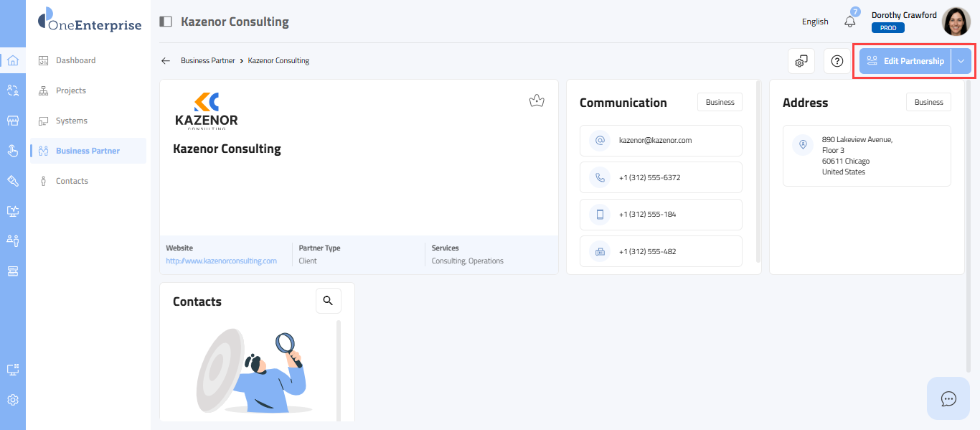Viewport: 980px width, 430px height.
Task: Open the kazenorconsulting.com website link
Action: [221, 261]
